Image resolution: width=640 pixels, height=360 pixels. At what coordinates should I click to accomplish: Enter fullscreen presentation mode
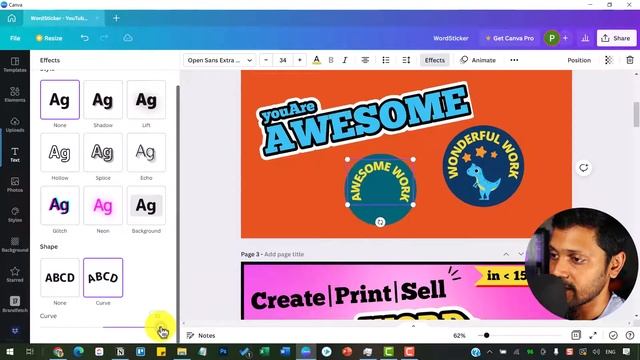point(593,336)
